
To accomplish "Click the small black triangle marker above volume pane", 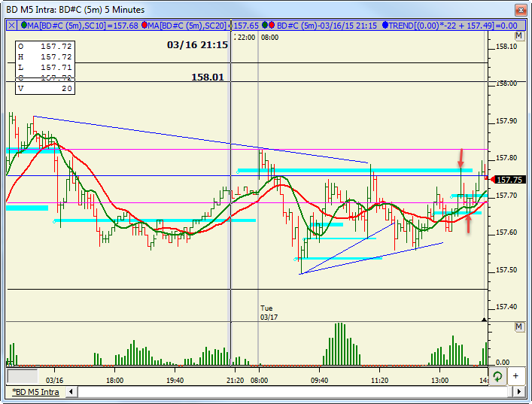I will [x=484, y=320].
